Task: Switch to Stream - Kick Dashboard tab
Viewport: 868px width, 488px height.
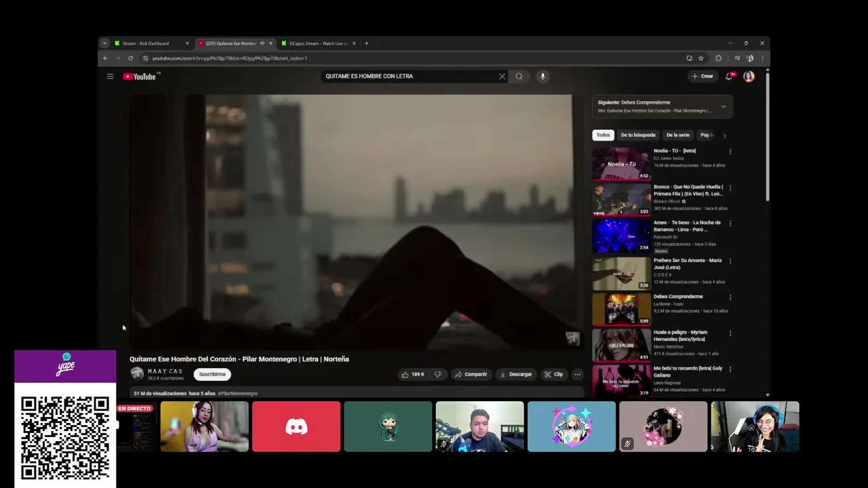Action: pos(152,43)
